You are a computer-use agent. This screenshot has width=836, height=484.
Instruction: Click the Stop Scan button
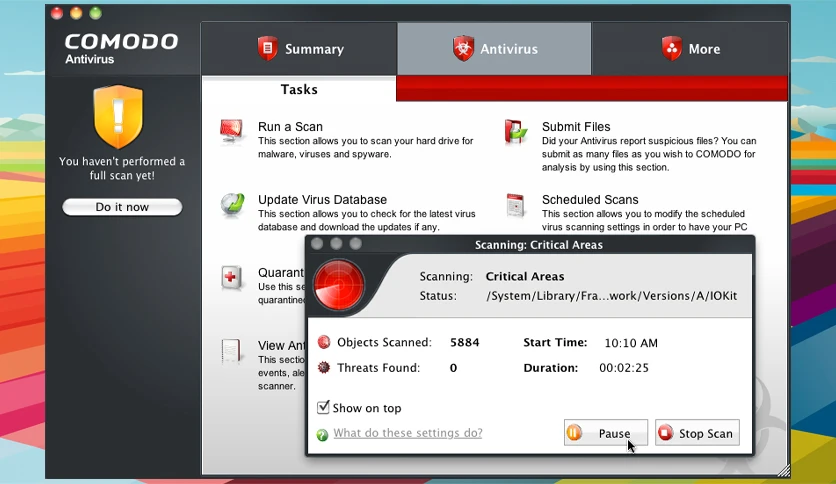click(697, 433)
